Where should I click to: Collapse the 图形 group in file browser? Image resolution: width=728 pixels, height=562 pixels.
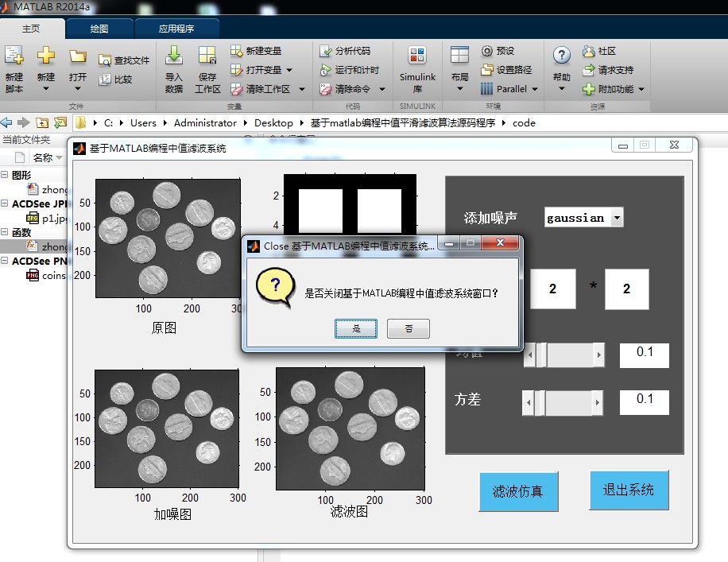(x=5, y=175)
